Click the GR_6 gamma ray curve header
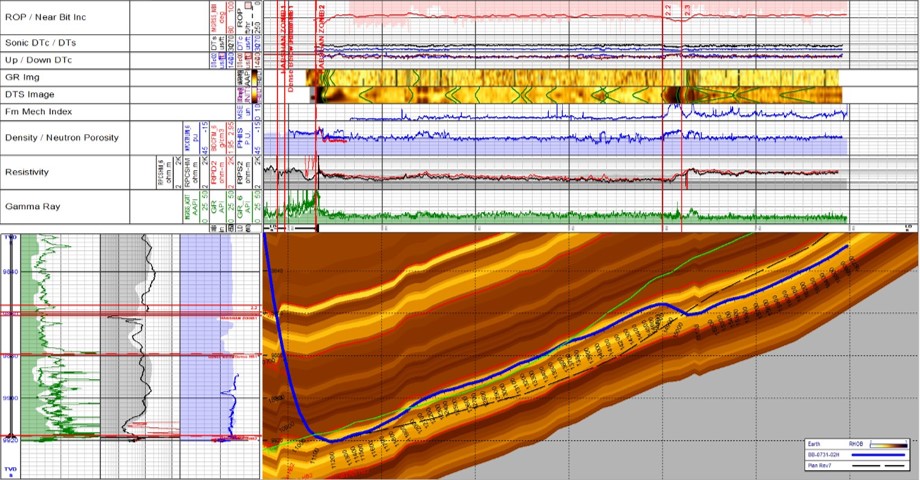This screenshot has height=480, width=920. (x=240, y=207)
